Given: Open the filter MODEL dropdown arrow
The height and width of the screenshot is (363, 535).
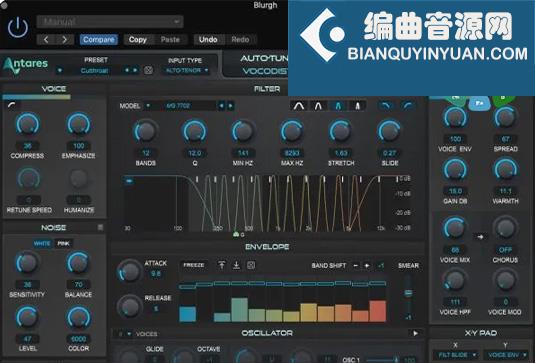Looking at the screenshot, I should tap(148, 106).
